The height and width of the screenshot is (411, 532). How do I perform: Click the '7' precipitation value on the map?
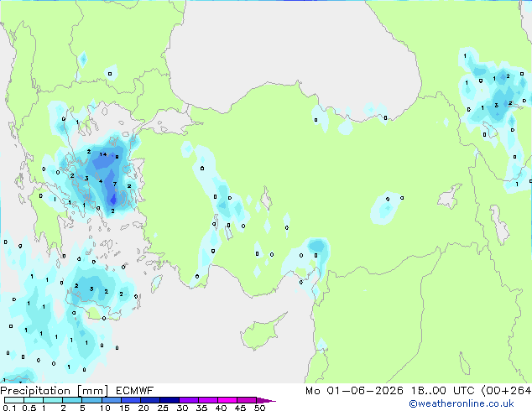click(x=115, y=184)
